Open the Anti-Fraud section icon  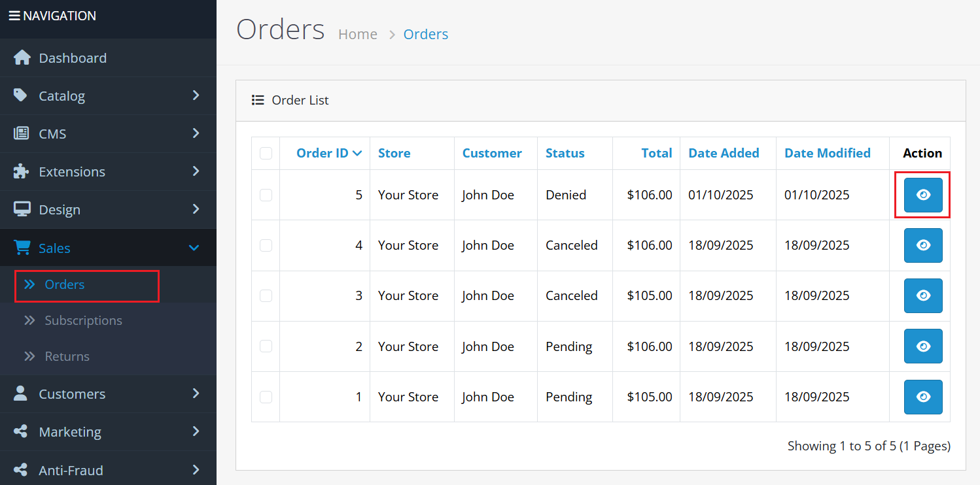pos(22,469)
